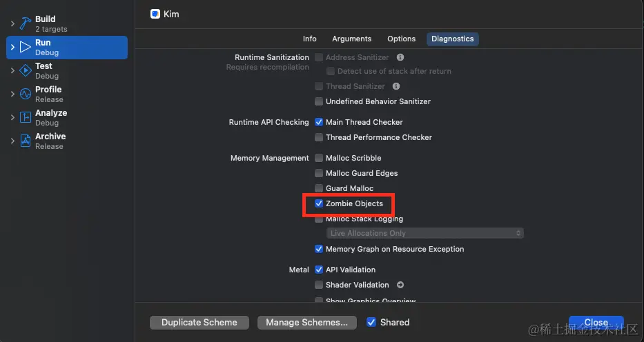Expand the Analyze scheme action

pos(12,117)
